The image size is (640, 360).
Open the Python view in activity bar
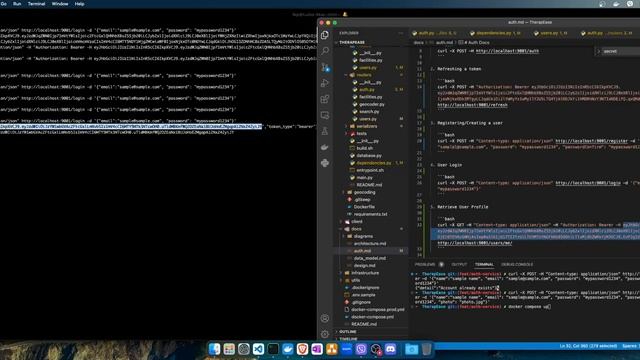click(325, 163)
